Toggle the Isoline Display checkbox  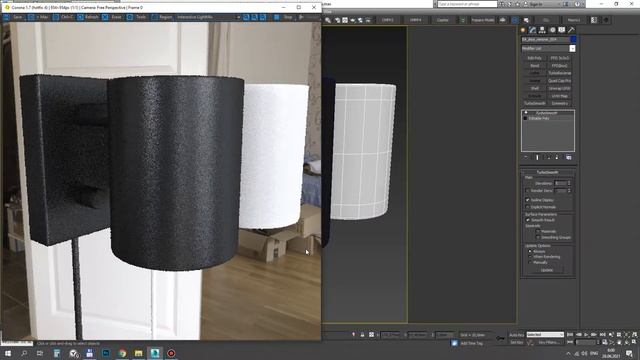click(x=527, y=200)
